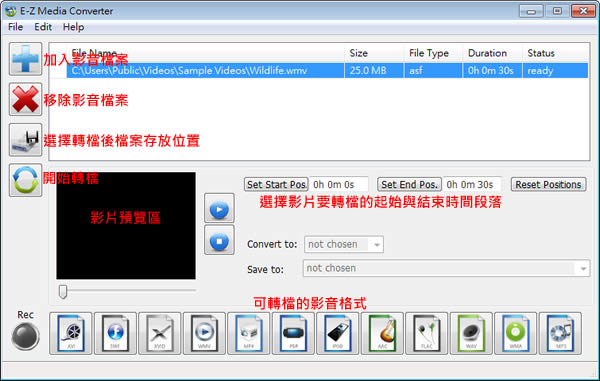
Task: Click the blue plus add file icon
Action: click(26, 59)
